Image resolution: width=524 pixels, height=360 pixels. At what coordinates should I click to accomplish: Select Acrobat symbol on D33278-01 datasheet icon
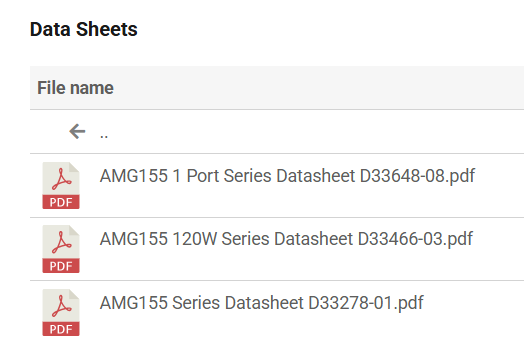(61, 306)
